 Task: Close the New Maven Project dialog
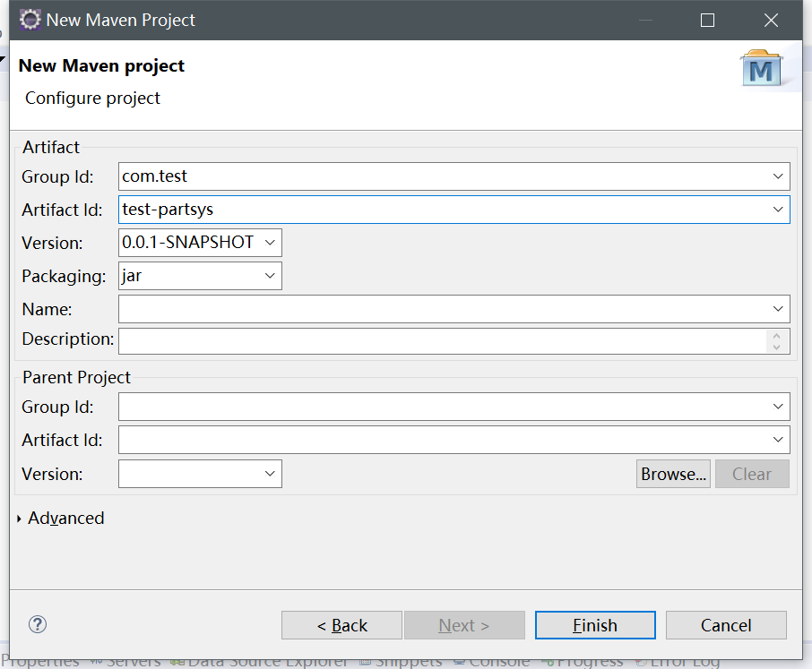click(771, 21)
